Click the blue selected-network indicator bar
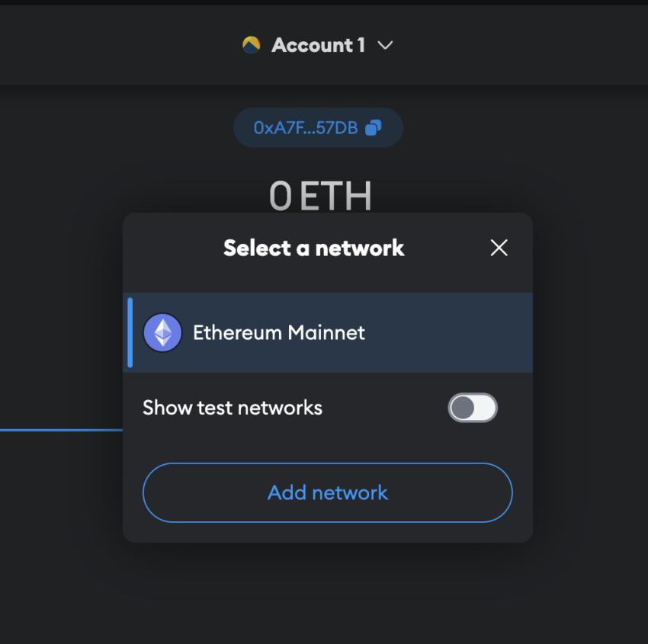The image size is (648, 644). point(130,332)
